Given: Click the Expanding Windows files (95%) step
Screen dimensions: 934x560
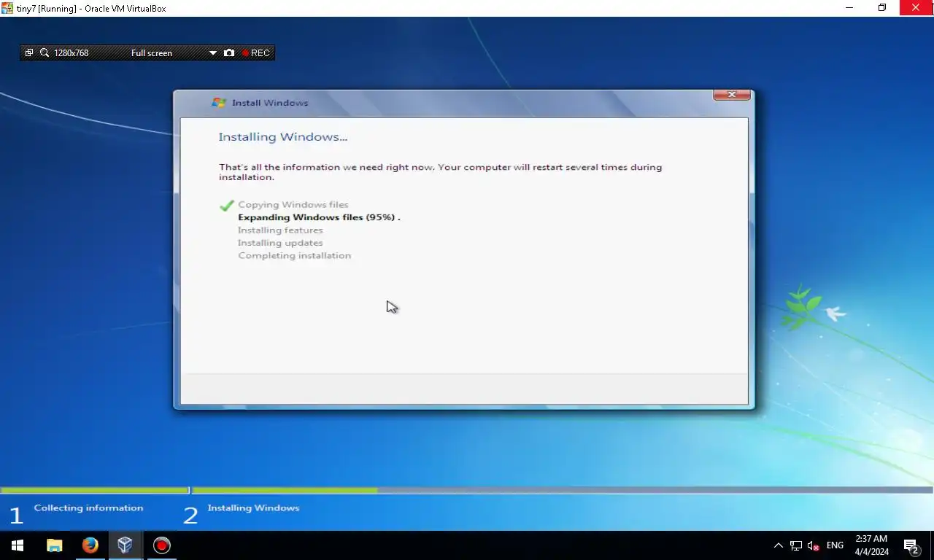Looking at the screenshot, I should [x=319, y=217].
